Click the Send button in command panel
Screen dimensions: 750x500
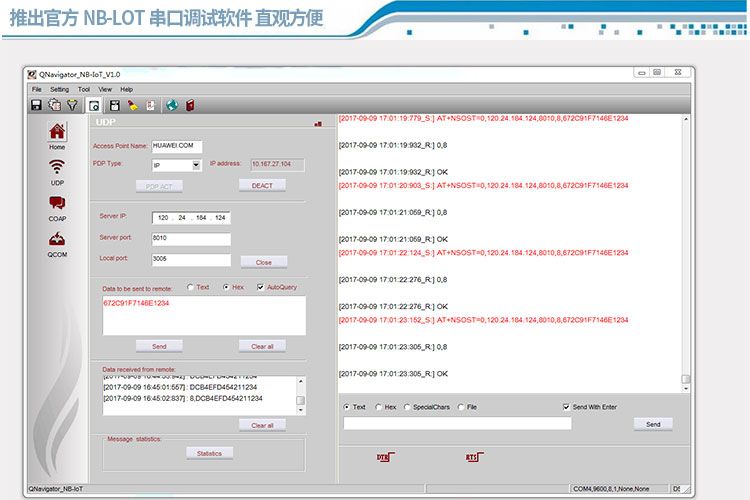pyautogui.click(x=653, y=424)
